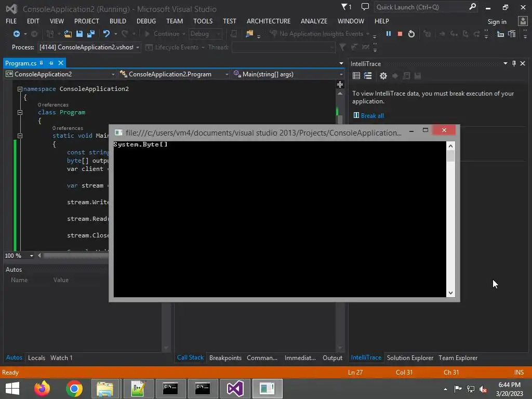Viewport: 532px width, 399px height.
Task: Show hidden tray icons arrow
Action: (x=445, y=389)
